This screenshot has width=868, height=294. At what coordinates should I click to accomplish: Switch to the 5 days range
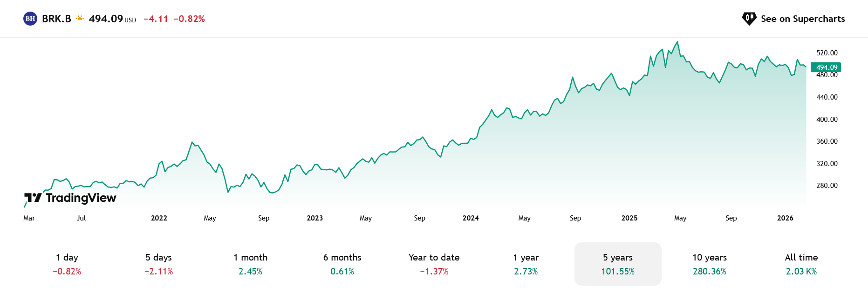(158, 264)
